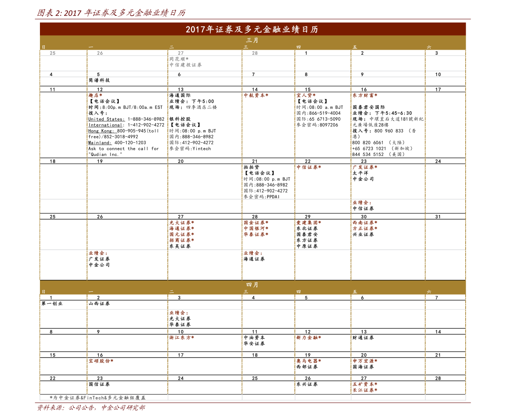Select the 趣店* entry on March 12
Image resolution: width=506 pixels, height=420 pixels.
click(96, 96)
